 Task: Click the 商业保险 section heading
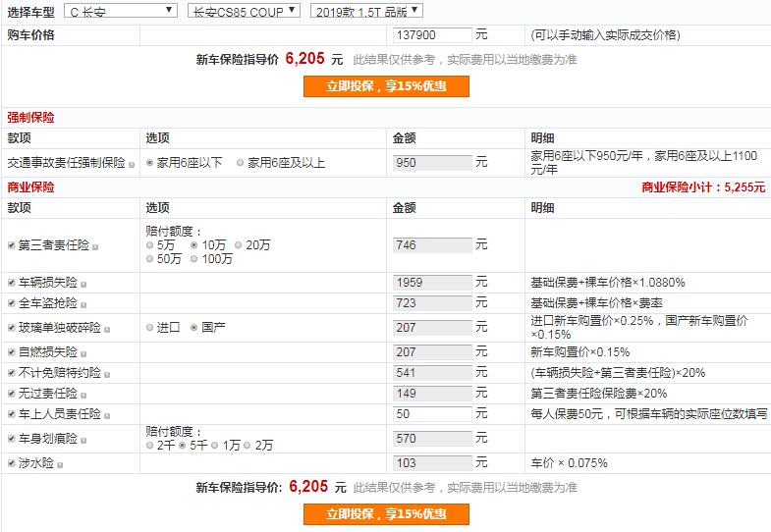click(x=30, y=187)
